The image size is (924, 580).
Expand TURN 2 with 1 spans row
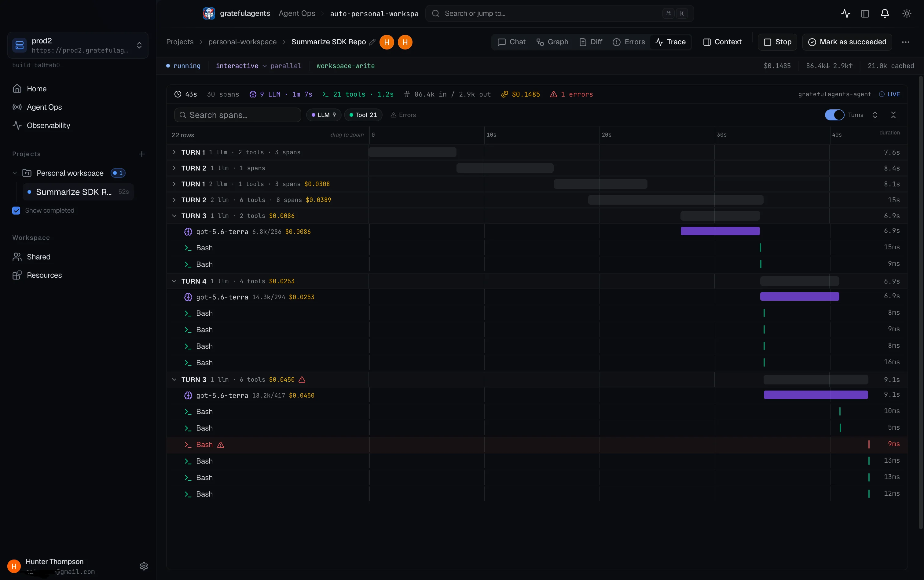(174, 168)
